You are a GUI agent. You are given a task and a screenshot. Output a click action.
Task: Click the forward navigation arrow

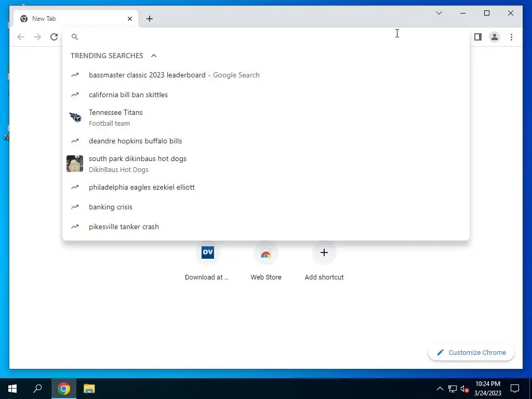click(37, 37)
